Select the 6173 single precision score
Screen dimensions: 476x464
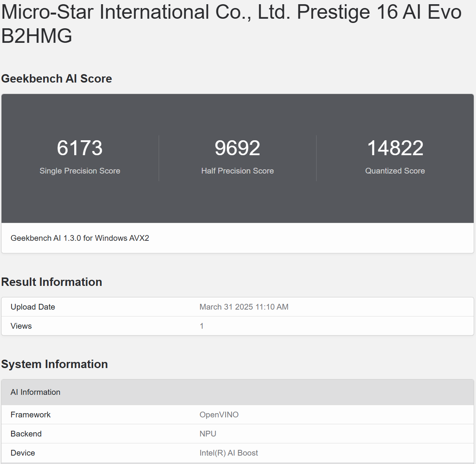pyautogui.click(x=80, y=148)
